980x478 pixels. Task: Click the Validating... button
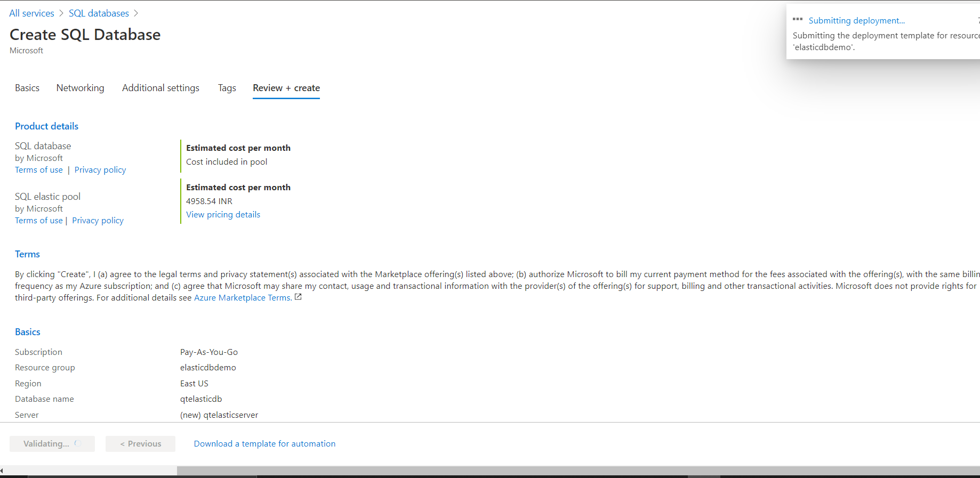(x=52, y=444)
